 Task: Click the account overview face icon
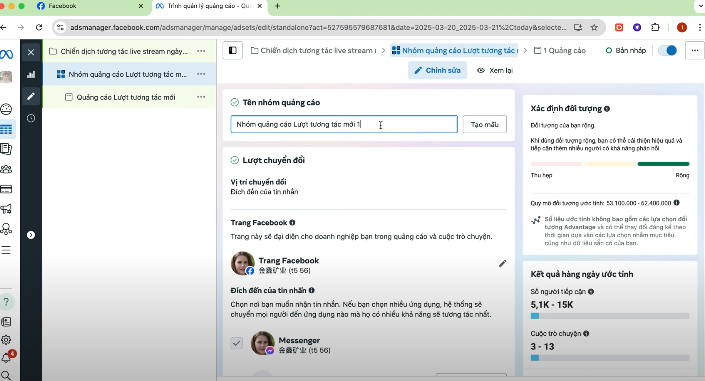point(6,109)
